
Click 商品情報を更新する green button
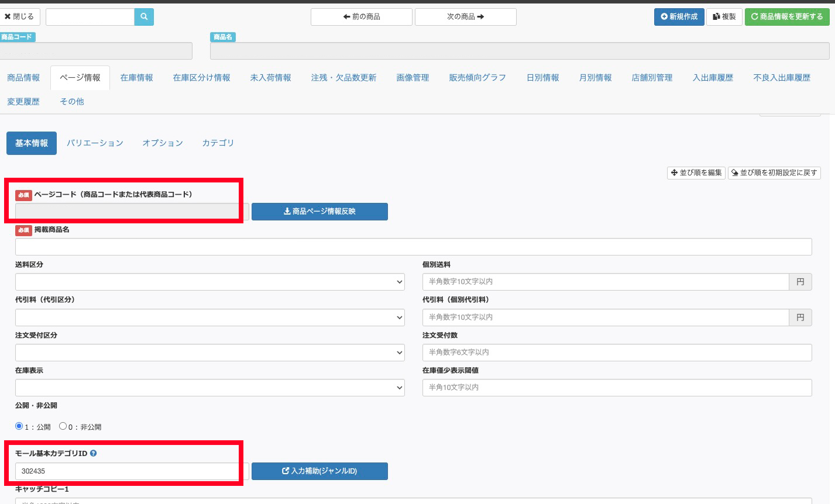(x=786, y=17)
